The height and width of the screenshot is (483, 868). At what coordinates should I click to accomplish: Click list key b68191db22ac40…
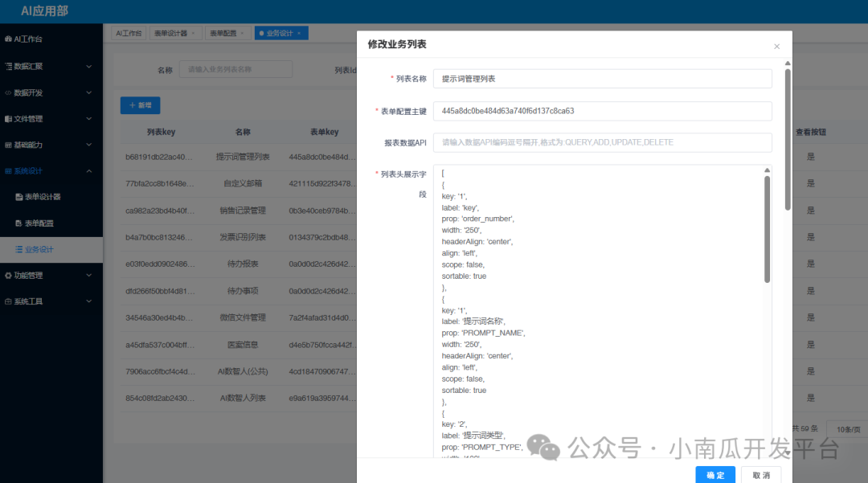click(159, 158)
